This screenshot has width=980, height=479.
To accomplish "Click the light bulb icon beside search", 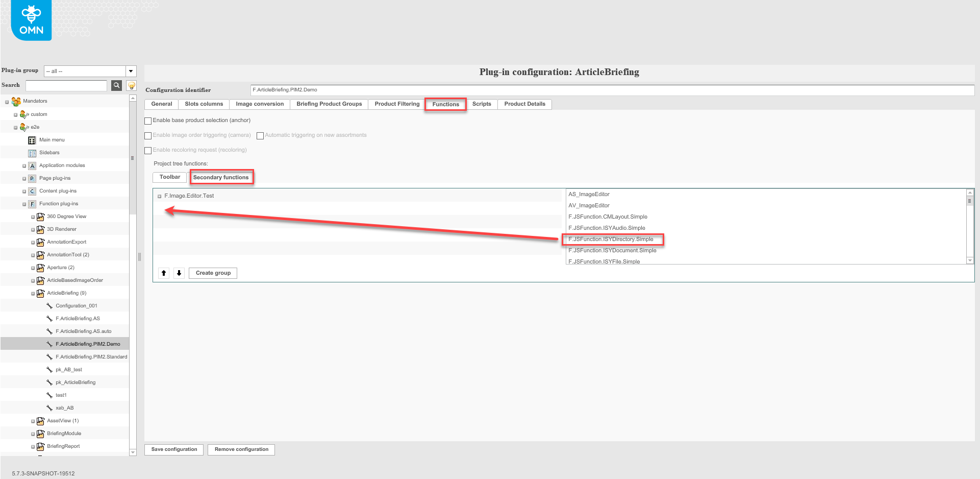I will pyautogui.click(x=131, y=85).
